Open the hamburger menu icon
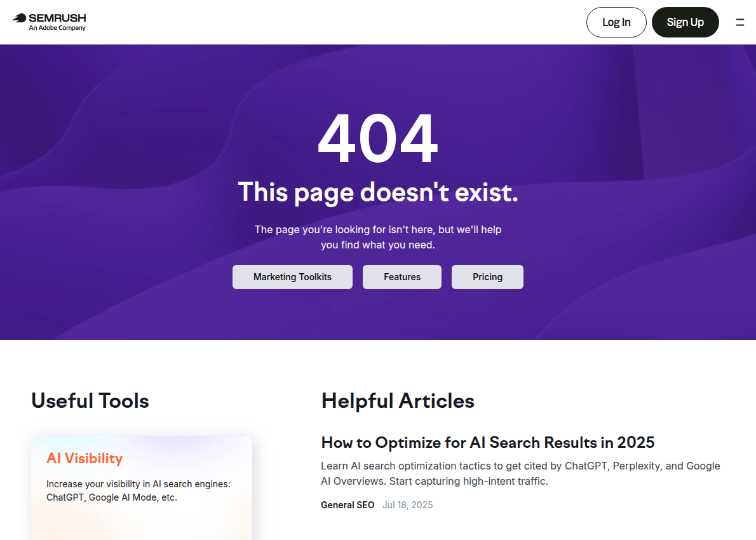 point(739,22)
